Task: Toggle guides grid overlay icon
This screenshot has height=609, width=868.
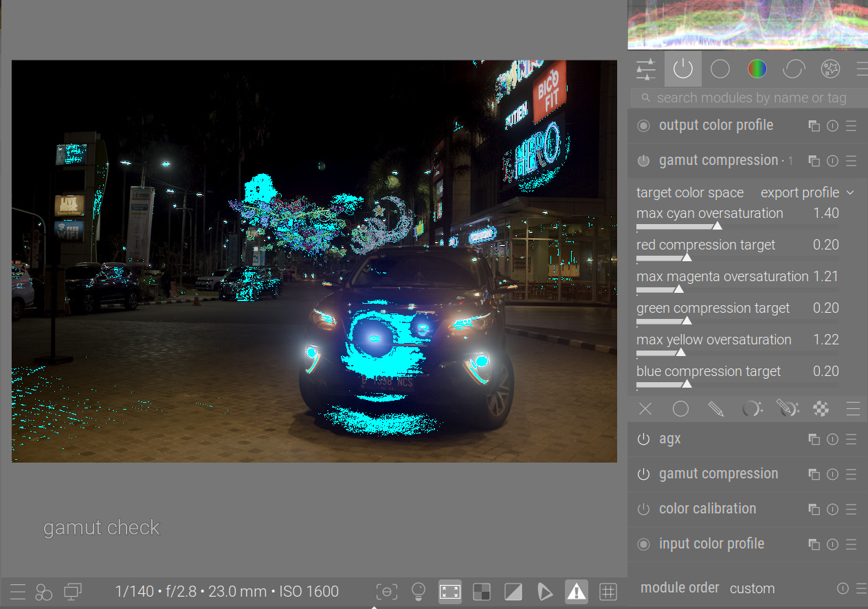Action: click(x=608, y=591)
